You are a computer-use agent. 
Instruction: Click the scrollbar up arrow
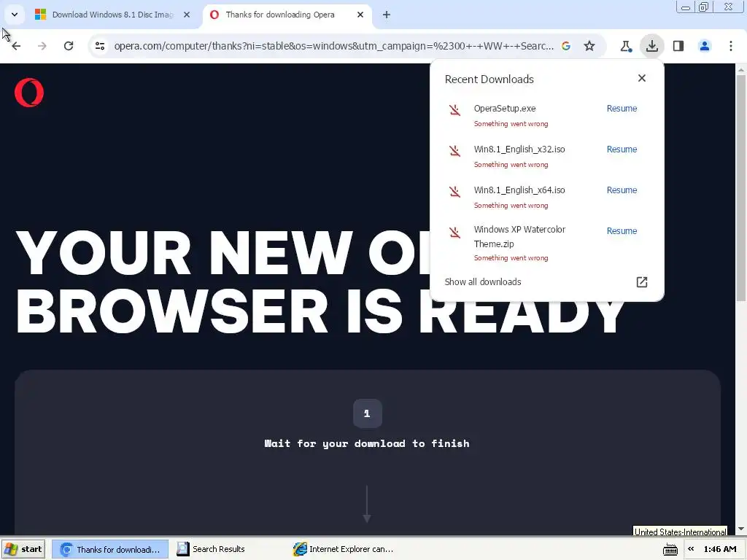coord(741,69)
